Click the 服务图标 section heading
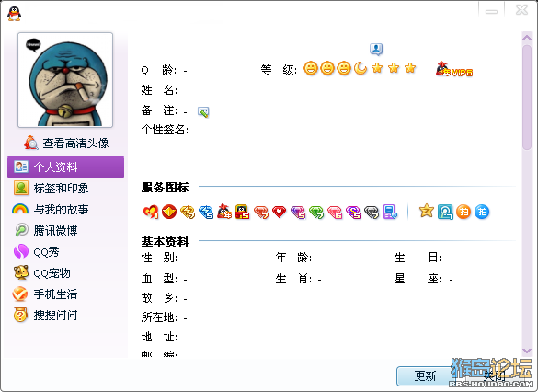 [x=165, y=188]
